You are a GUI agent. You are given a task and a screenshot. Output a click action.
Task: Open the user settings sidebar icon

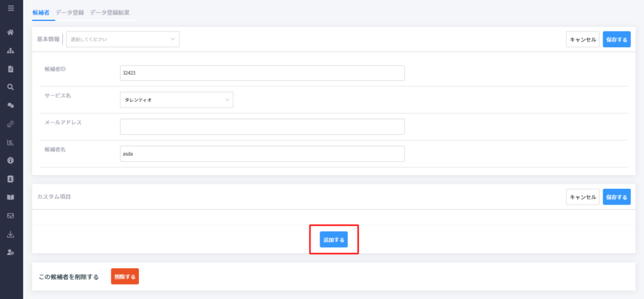[11, 252]
